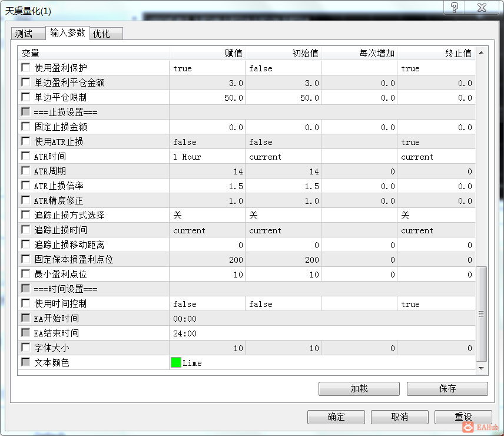The image size is (504, 436).
Task: Toggle the 字体大小 checkbox
Action: 26,348
